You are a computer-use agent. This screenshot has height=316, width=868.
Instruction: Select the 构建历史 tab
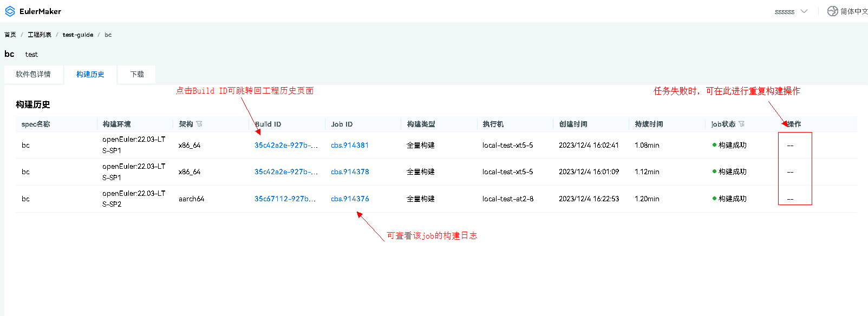(x=90, y=74)
